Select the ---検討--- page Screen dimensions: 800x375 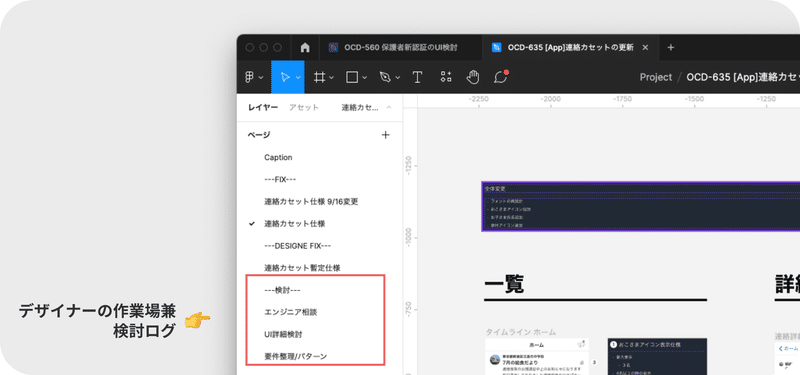[282, 290]
